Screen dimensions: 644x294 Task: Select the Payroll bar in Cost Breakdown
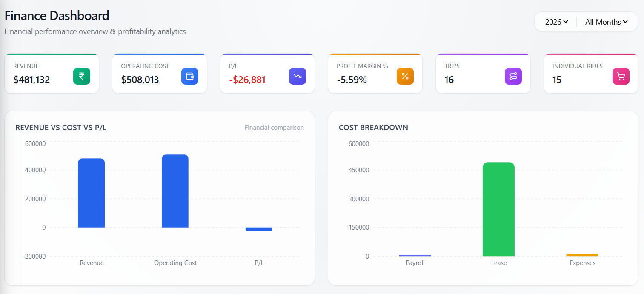415,255
